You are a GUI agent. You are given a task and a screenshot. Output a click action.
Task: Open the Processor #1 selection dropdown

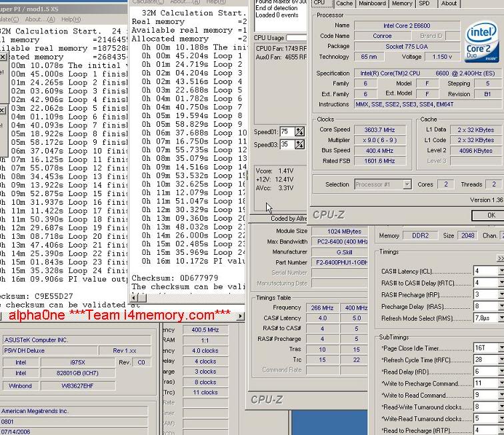pos(407,184)
